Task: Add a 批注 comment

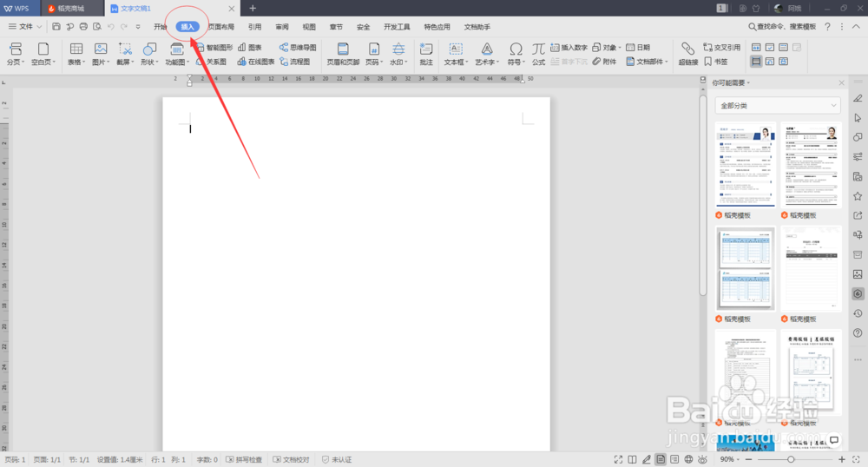Action: [x=425, y=54]
